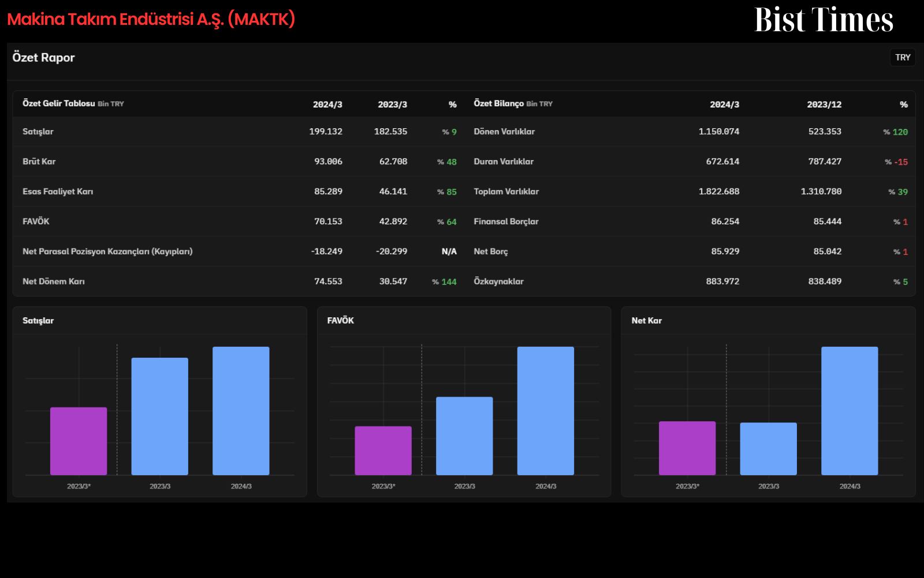The image size is (924, 578).
Task: Click the Net Kar chart title
Action: tap(647, 321)
